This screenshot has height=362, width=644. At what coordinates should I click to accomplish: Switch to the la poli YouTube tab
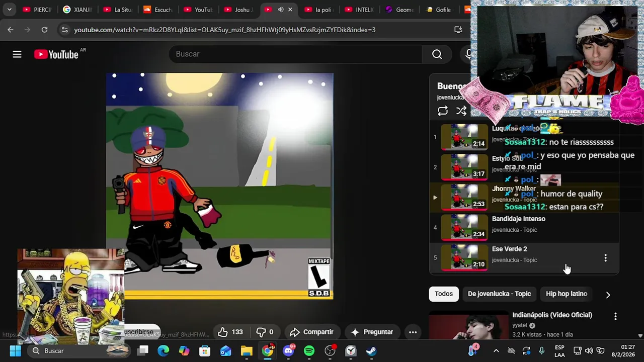(319, 10)
